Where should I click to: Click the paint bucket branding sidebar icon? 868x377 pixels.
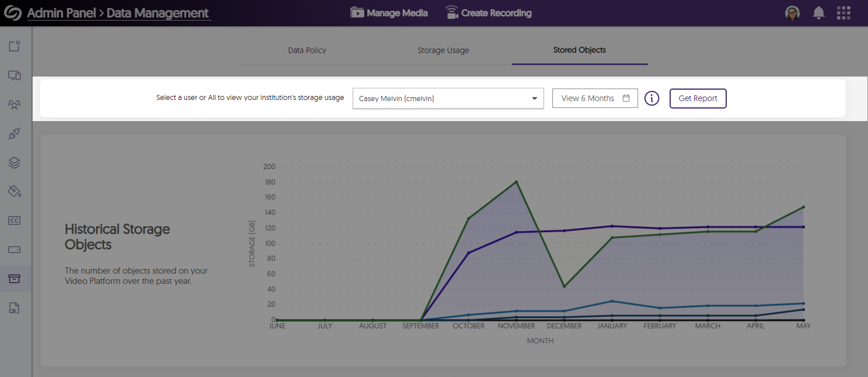click(14, 191)
